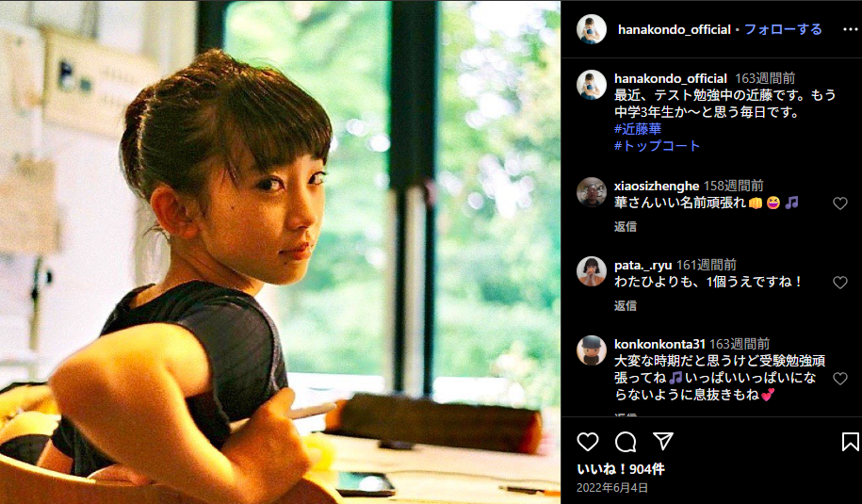Open hanakondo_official profile from the header
The width and height of the screenshot is (862, 504).
[674, 30]
